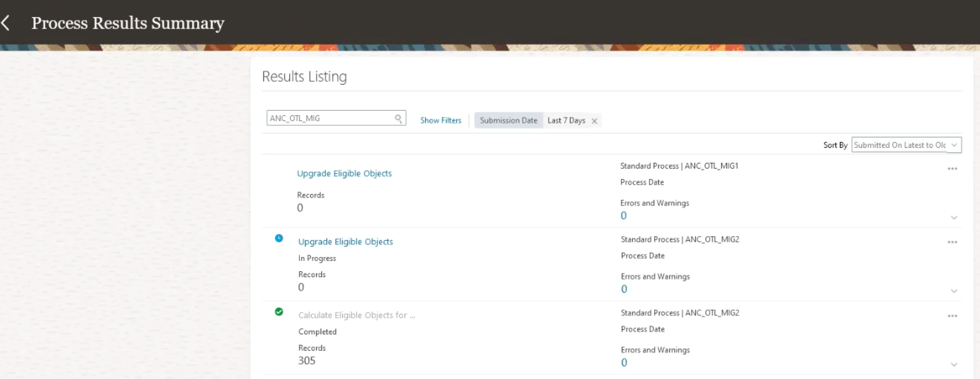
Task: Click the Show Filters link
Action: 441,120
